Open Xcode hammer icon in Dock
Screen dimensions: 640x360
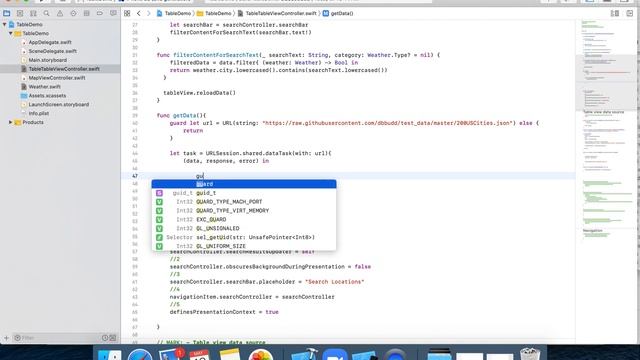[x=304, y=354]
